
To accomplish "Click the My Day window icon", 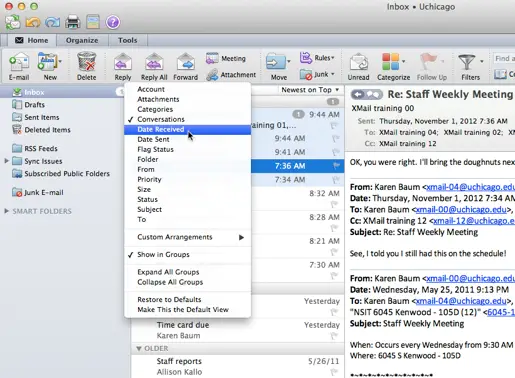I will click(93, 22).
